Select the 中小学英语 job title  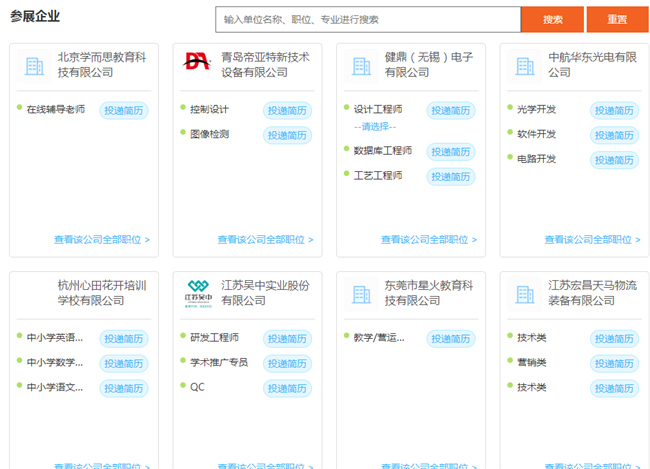pos(55,338)
